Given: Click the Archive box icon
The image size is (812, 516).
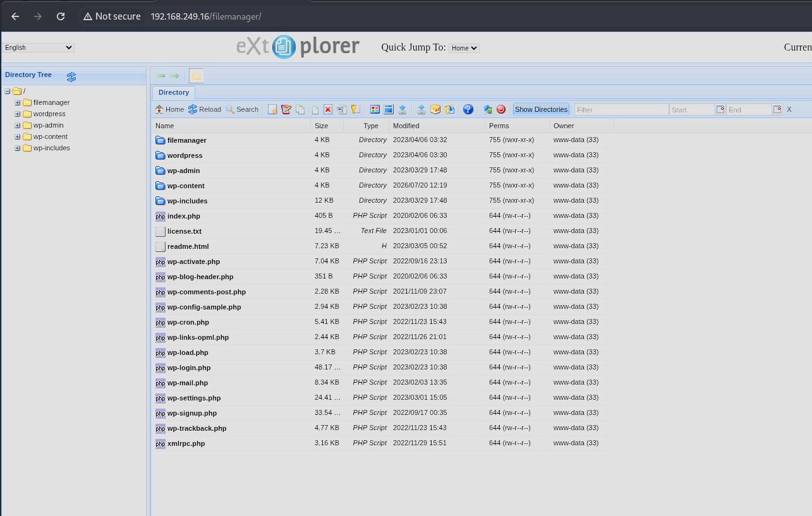Looking at the screenshot, I should click(435, 109).
